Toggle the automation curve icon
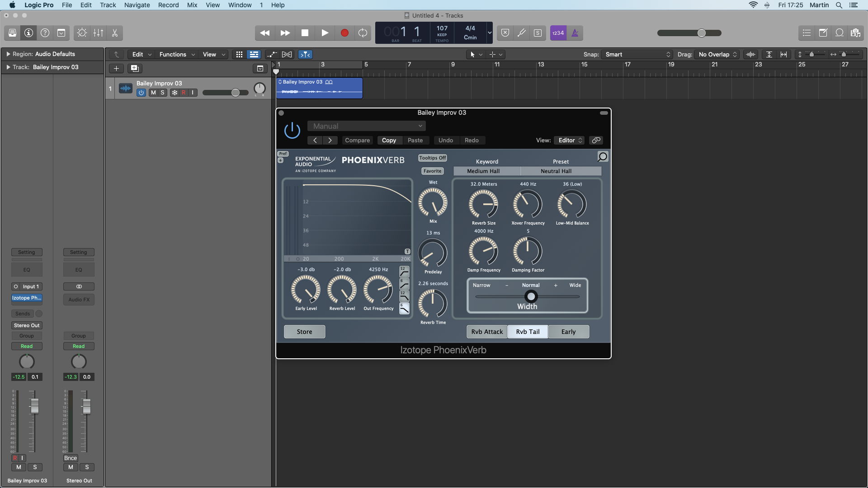 tap(272, 54)
